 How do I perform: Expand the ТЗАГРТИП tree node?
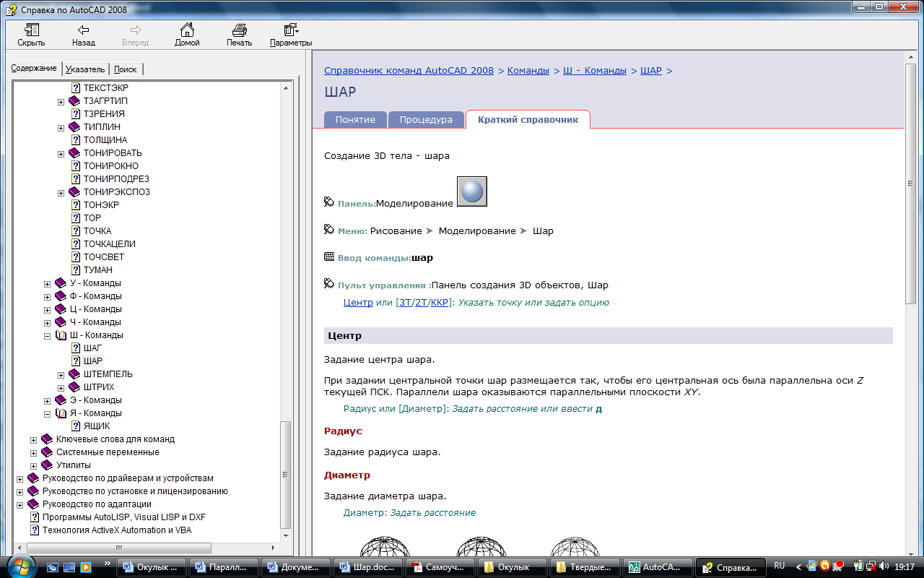61,102
